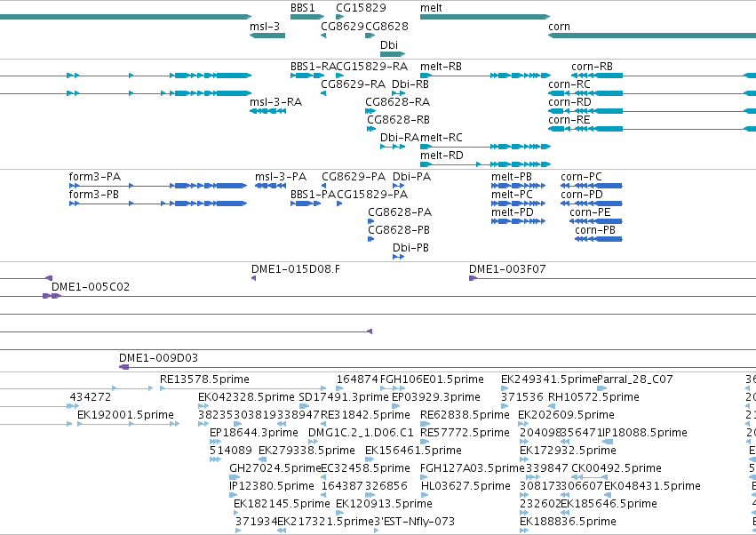Select protein corn-PD
This screenshot has height=535, width=756.
pyautogui.click(x=582, y=195)
